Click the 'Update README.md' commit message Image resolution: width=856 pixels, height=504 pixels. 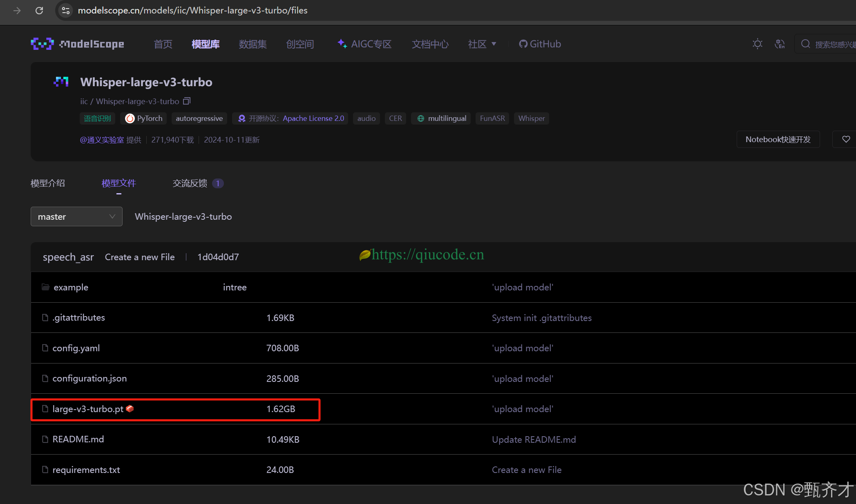534,439
